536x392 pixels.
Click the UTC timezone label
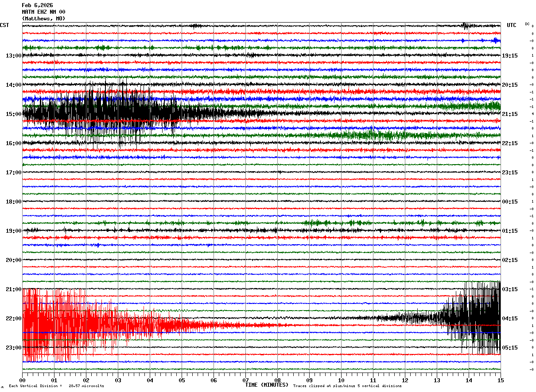tap(512, 25)
